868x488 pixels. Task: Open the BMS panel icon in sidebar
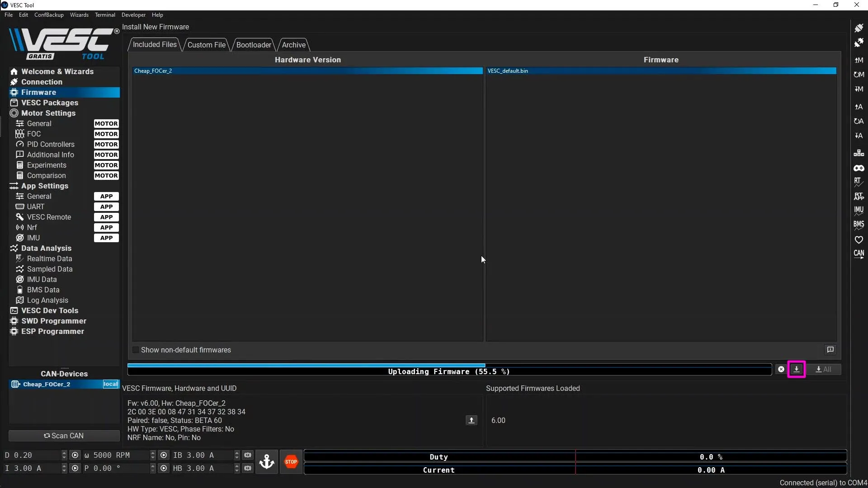(x=859, y=225)
